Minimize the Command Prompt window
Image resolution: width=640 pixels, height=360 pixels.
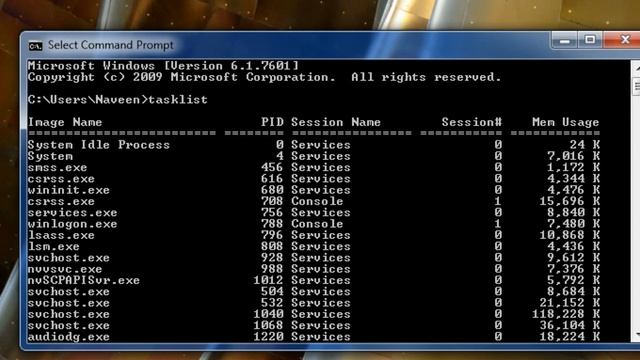click(x=565, y=40)
